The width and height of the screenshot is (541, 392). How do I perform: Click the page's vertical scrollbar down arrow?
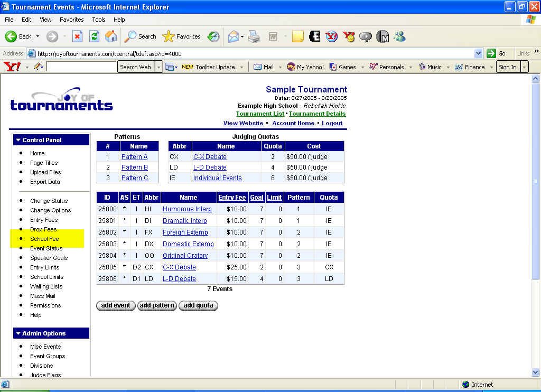[535, 372]
